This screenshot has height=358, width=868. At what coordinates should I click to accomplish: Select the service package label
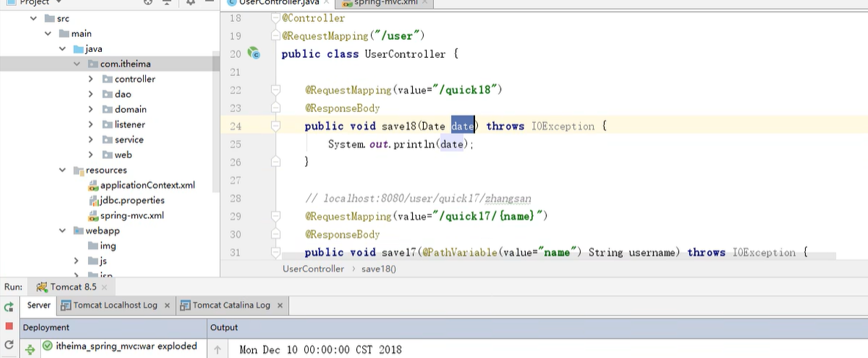[x=129, y=140]
